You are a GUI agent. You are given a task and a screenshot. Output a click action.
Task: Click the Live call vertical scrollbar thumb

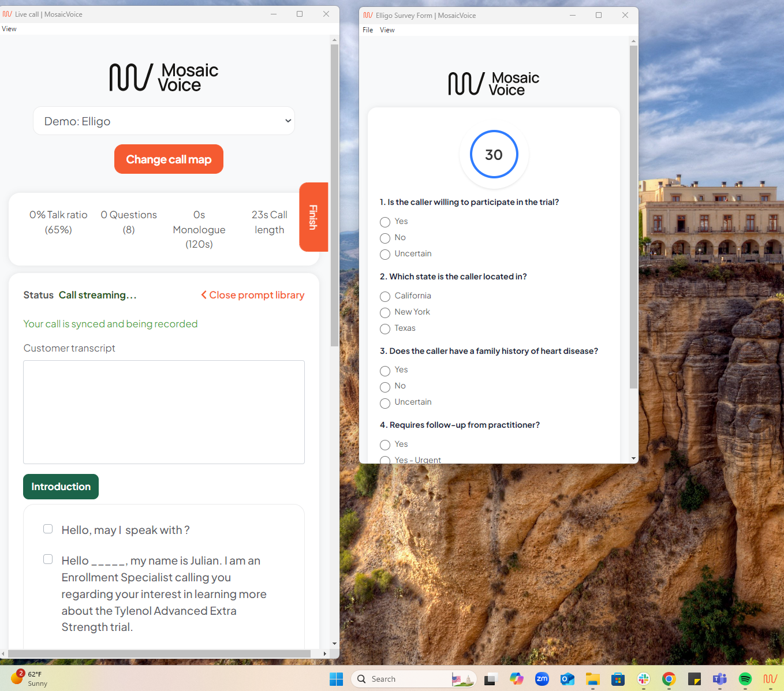point(334,195)
